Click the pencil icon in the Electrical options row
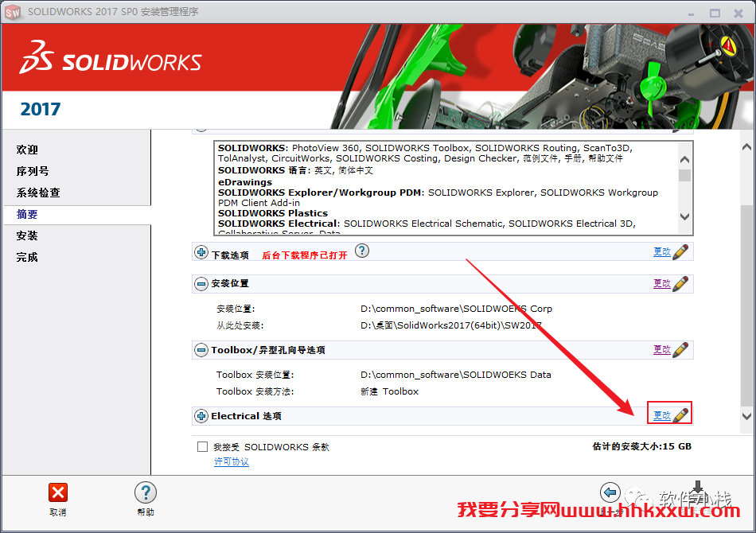The height and width of the screenshot is (533, 756). (680, 415)
